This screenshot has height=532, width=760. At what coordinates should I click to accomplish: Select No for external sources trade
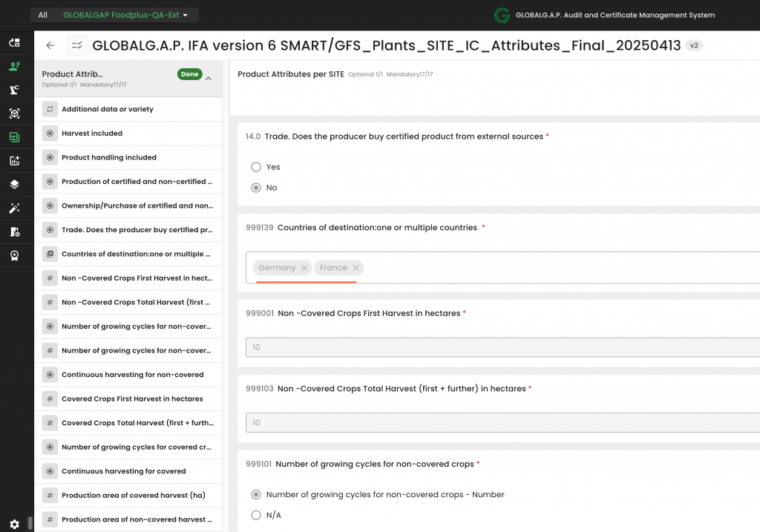[x=256, y=188]
